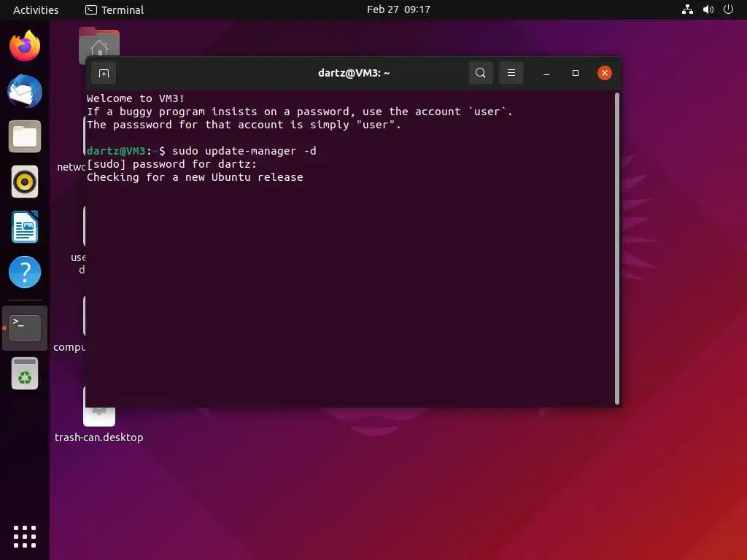Launch Thunderbird Mail from the dock
The image size is (747, 560).
pyautogui.click(x=25, y=91)
